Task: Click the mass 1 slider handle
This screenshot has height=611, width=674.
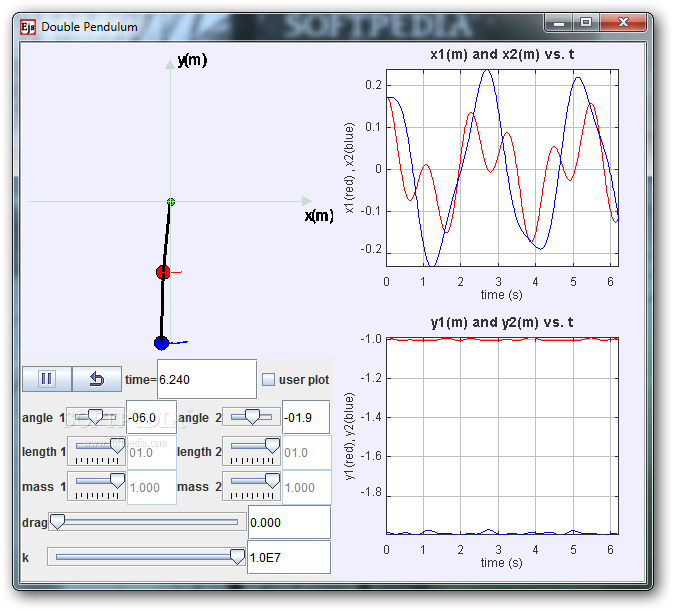Action: pyautogui.click(x=117, y=481)
